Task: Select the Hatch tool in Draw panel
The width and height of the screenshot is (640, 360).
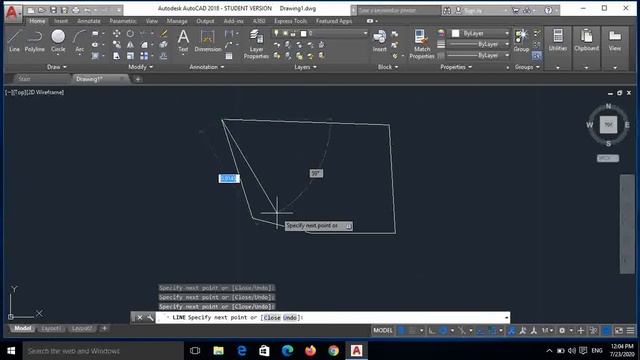Action: tap(95, 56)
